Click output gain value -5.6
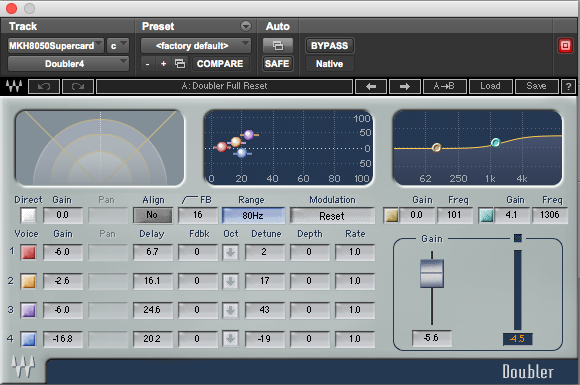 (x=432, y=338)
